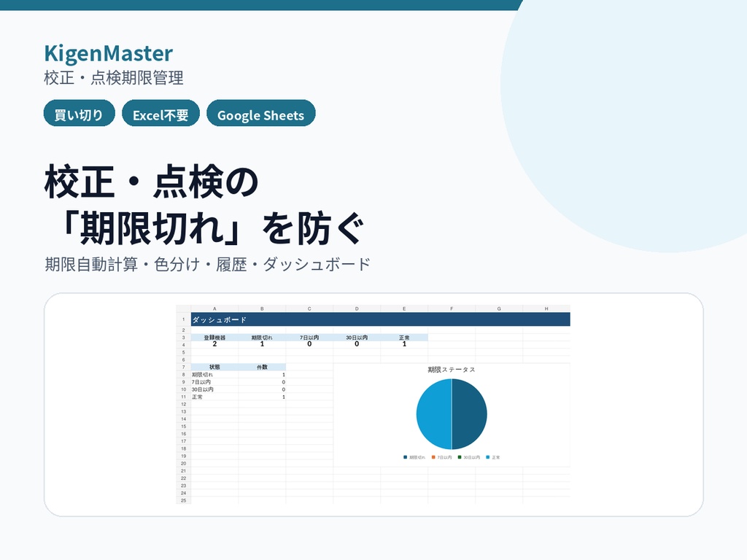Click the 期限切れ header cell in row 3

(262, 337)
